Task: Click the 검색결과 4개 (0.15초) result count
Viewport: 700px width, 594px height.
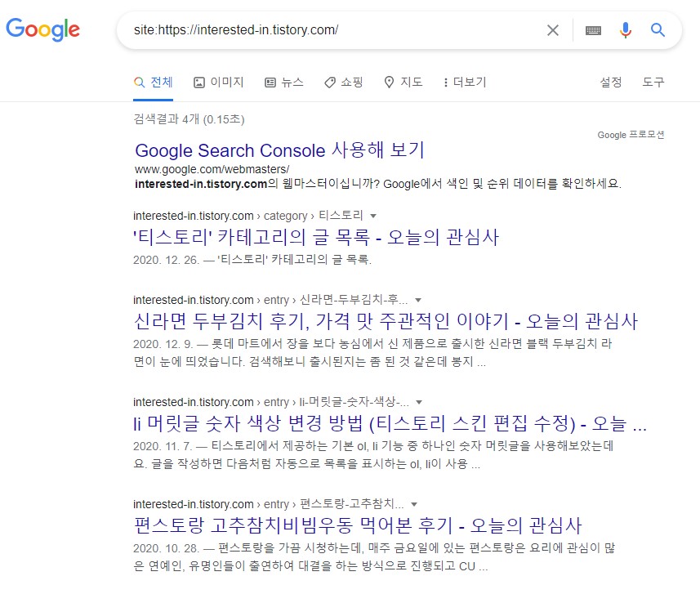Action: [189, 119]
